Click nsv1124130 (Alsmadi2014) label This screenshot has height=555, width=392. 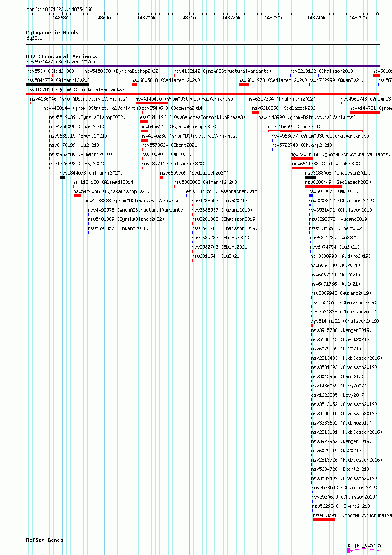coord(104,182)
